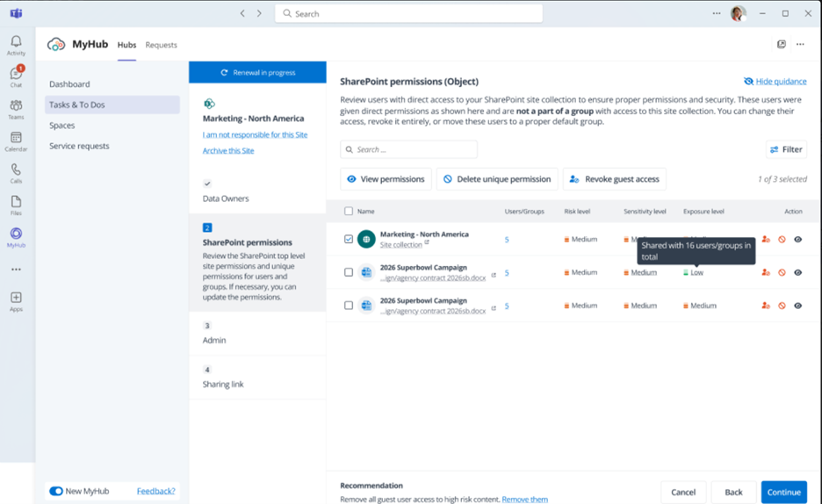Image resolution: width=822 pixels, height=504 pixels.
Task: Click the eye icon for Marketing - North America row
Action: click(x=797, y=240)
